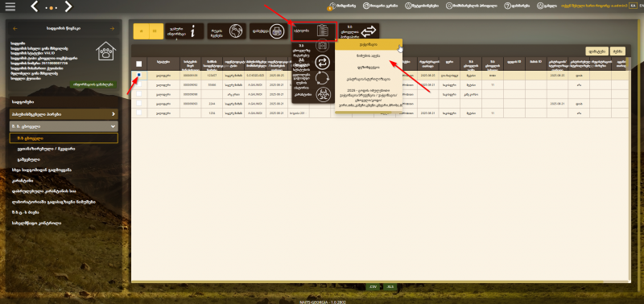The height and width of the screenshot is (304, 644).
Task: Click the rightmost button above table's right corner
Action: 617,51
